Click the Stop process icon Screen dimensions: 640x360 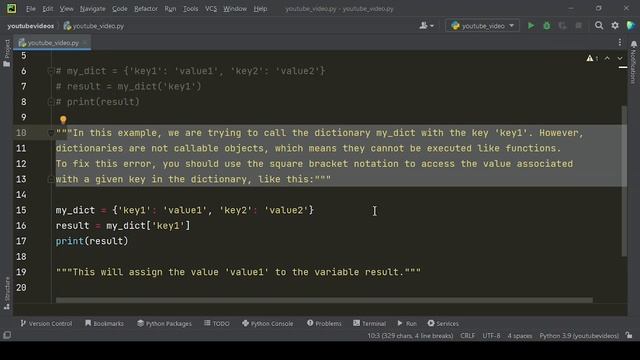click(x=578, y=26)
